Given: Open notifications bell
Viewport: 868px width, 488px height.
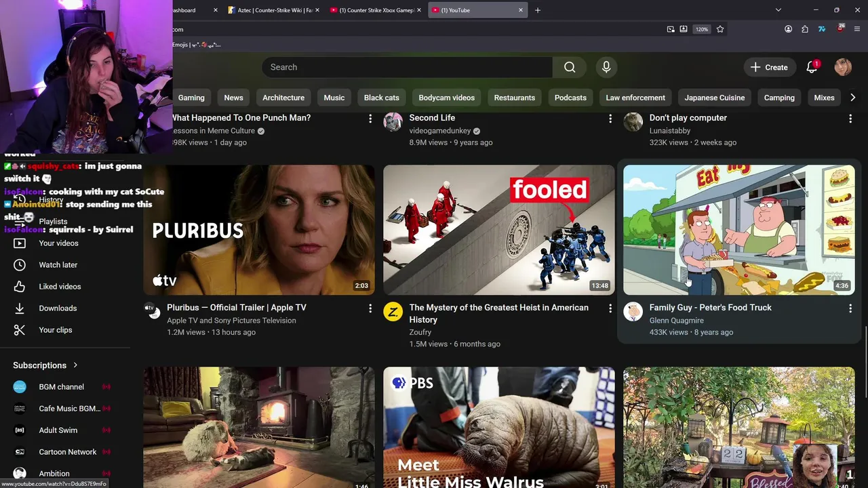Looking at the screenshot, I should pos(812,67).
